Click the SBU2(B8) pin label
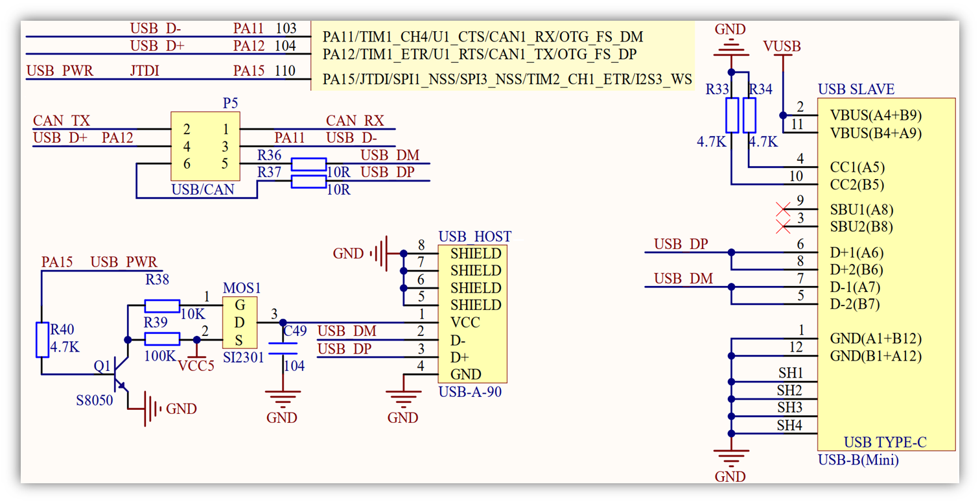Viewport: 980px width, 504px height. [862, 228]
